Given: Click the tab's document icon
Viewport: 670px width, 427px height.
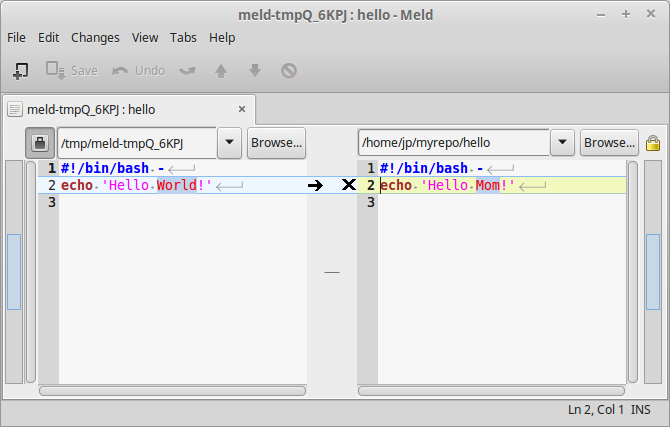Looking at the screenshot, I should (x=15, y=109).
